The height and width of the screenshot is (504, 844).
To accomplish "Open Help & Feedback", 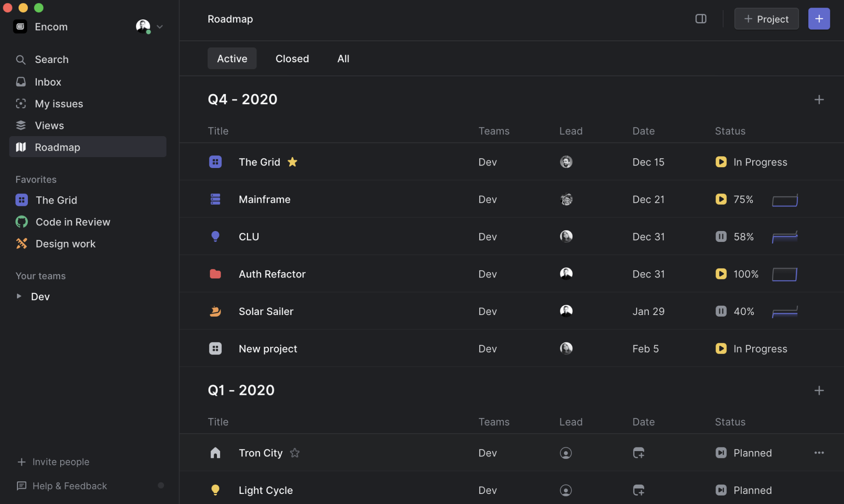I will pos(62,485).
